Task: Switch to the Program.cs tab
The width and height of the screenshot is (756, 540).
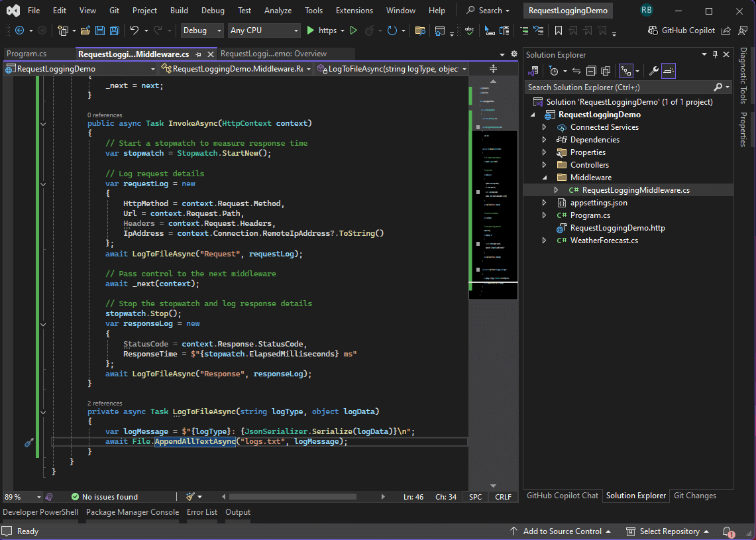Action: coord(27,54)
